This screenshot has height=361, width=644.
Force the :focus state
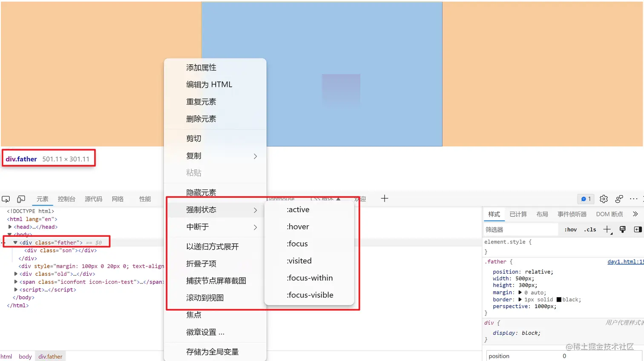point(309,244)
